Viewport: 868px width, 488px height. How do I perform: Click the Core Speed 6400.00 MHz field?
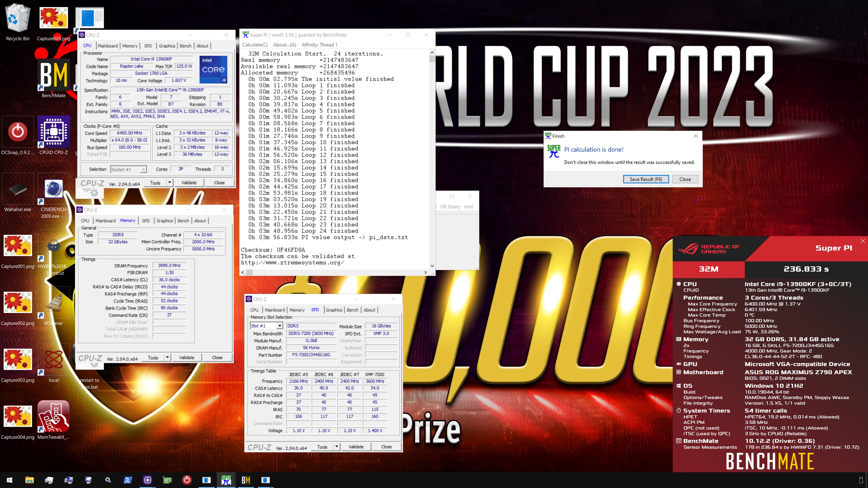[129, 133]
